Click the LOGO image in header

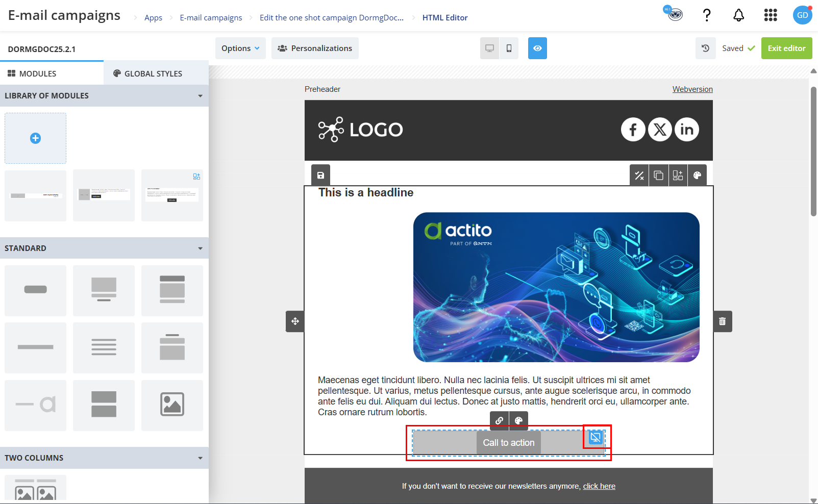pos(361,130)
